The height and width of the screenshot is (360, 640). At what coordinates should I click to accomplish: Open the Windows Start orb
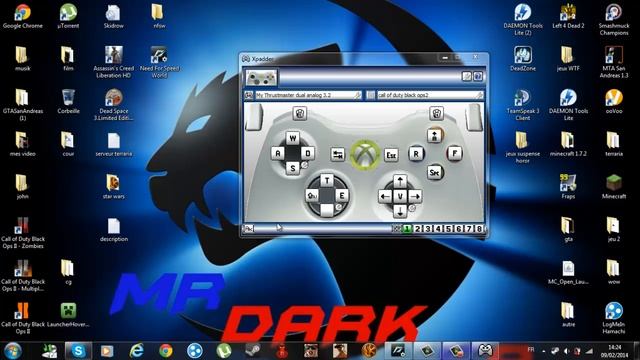pos(13,351)
